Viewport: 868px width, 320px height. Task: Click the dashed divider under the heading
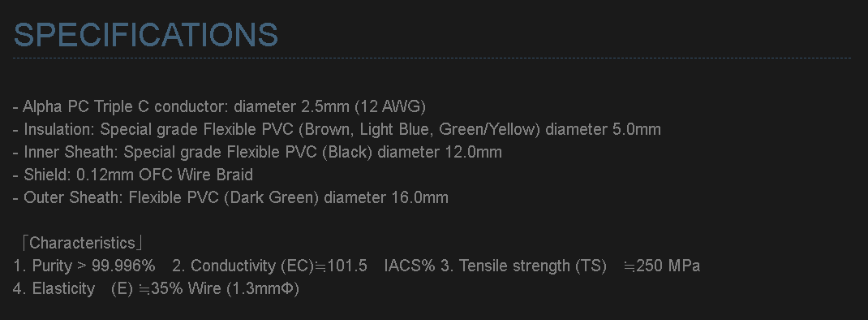[x=432, y=58]
